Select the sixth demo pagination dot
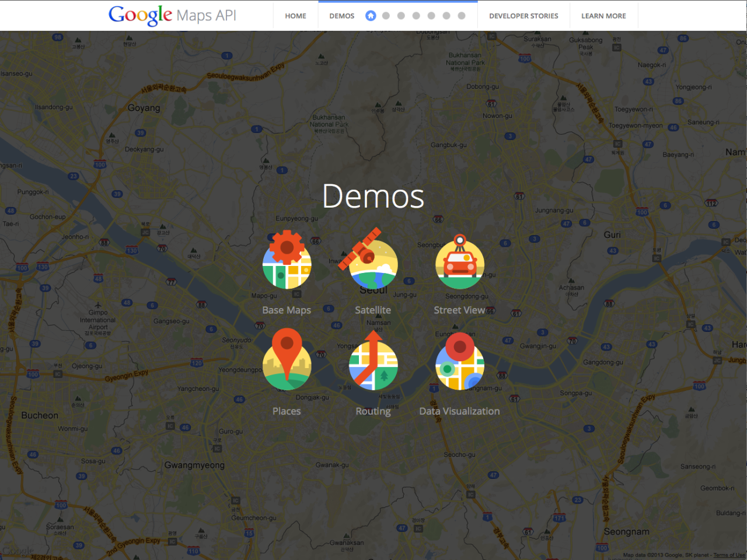The width and height of the screenshot is (747, 560). [x=446, y=16]
